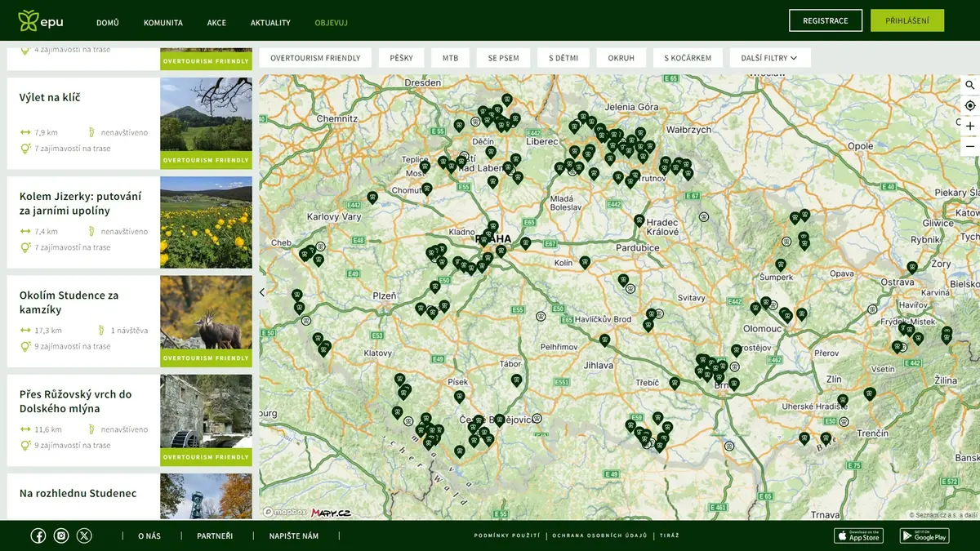Screen dimensions: 980x551
Task: Toggle the MTB filter chip
Action: pos(451,58)
